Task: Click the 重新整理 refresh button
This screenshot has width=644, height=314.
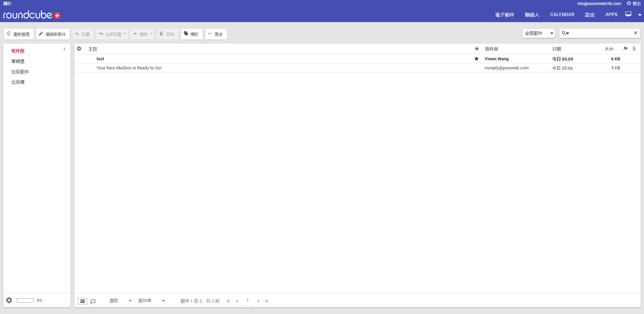Action: tap(19, 34)
